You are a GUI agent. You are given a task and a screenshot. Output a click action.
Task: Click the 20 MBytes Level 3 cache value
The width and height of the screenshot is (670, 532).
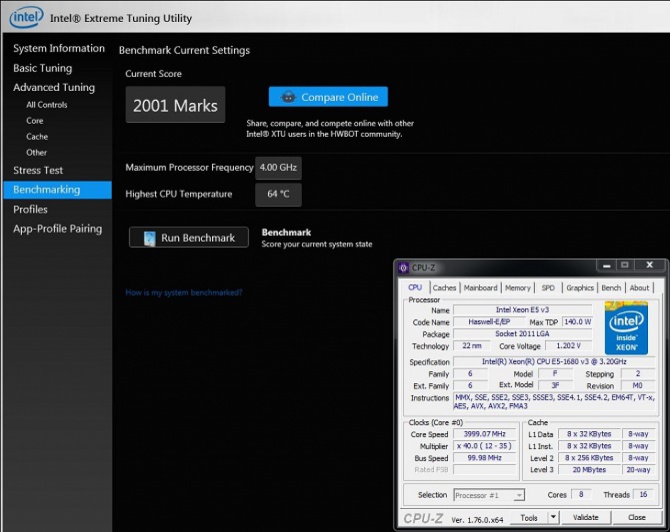click(589, 470)
